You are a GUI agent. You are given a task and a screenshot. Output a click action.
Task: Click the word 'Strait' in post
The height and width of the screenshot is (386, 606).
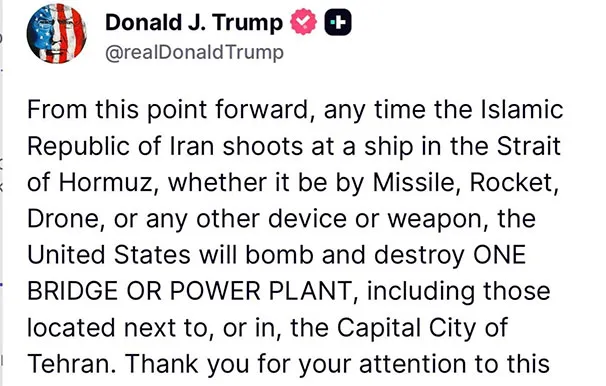pos(529,146)
